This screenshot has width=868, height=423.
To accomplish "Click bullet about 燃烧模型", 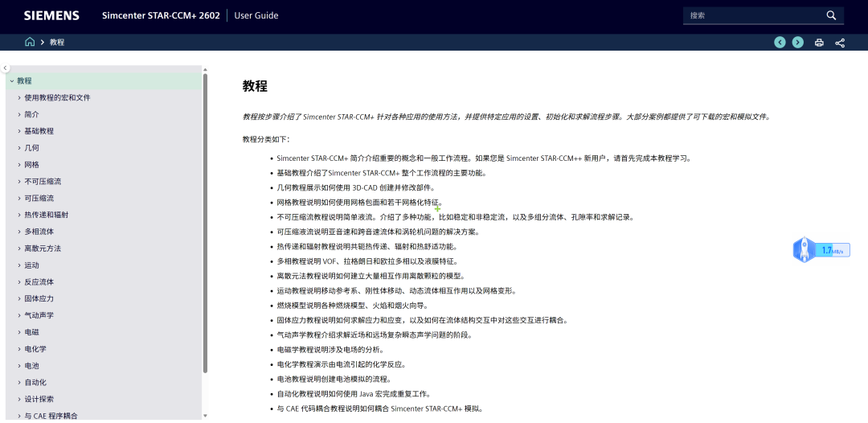I will tap(353, 306).
